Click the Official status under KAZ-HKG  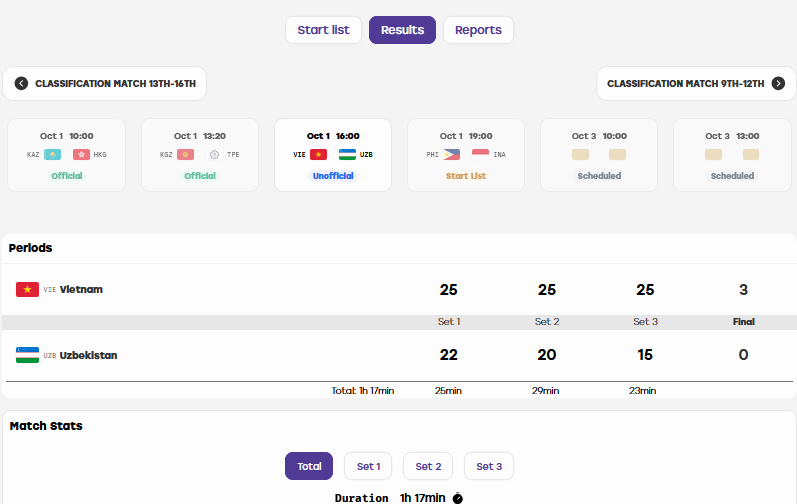tap(67, 176)
